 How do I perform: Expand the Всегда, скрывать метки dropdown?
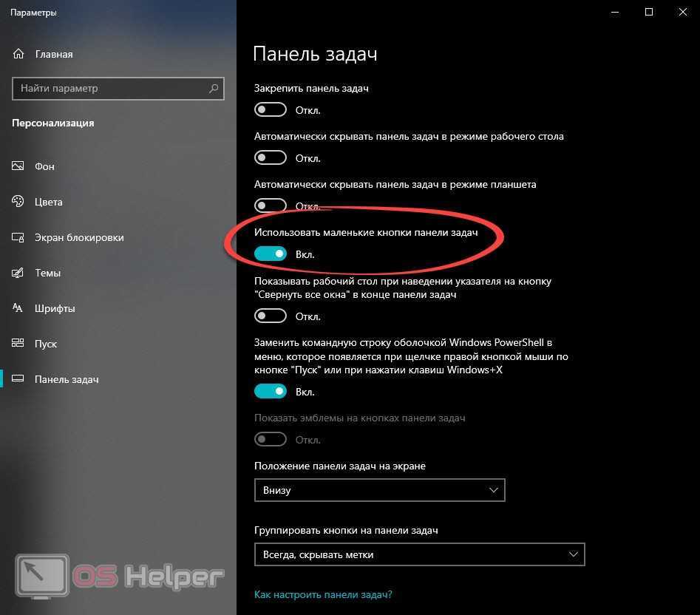pos(419,554)
